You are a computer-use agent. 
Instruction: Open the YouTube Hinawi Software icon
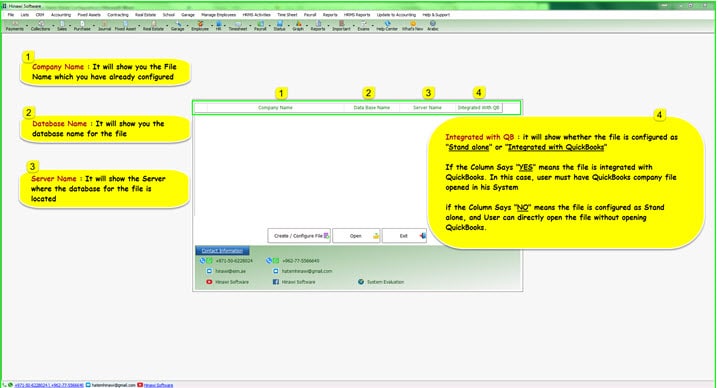209,282
